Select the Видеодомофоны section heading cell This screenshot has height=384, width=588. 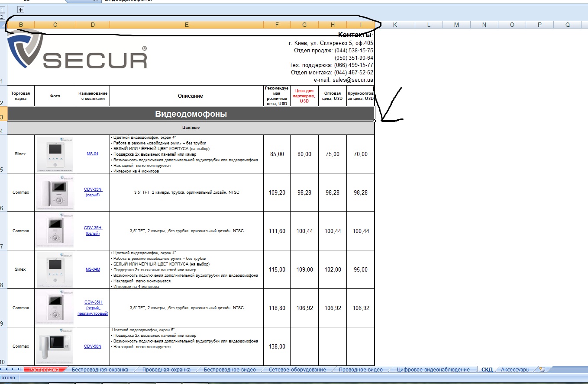tap(191, 114)
